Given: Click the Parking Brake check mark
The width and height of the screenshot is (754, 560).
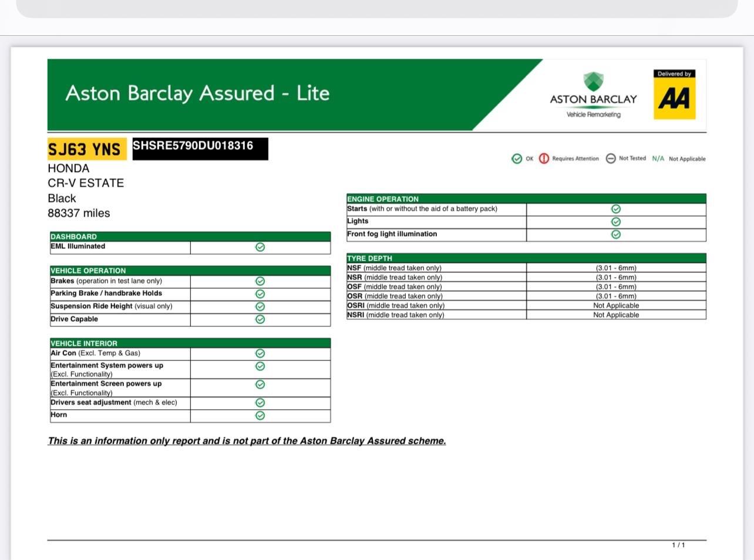Looking at the screenshot, I should click(x=260, y=294).
